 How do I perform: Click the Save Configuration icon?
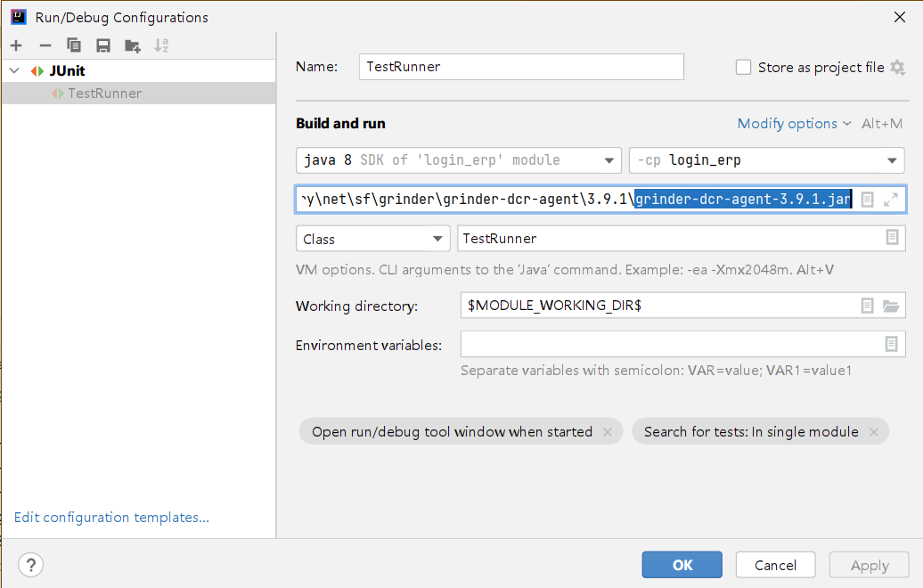[x=103, y=45]
